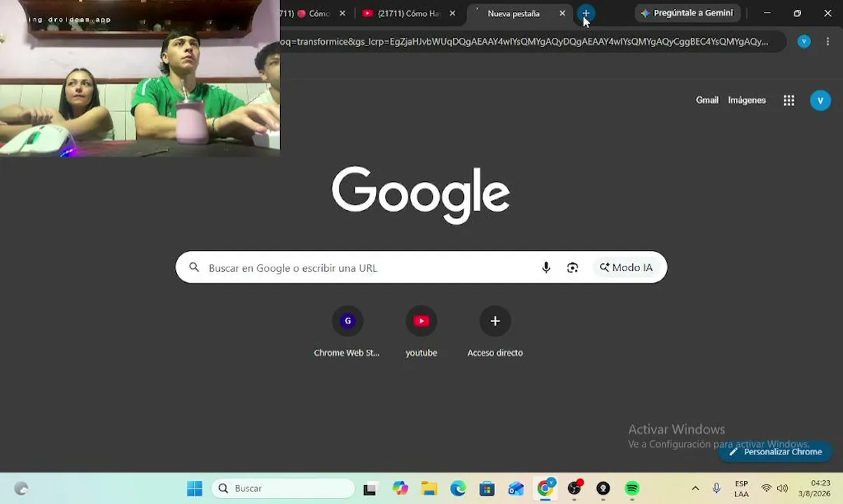Switch to Chrome on the taskbar

pos(545,488)
